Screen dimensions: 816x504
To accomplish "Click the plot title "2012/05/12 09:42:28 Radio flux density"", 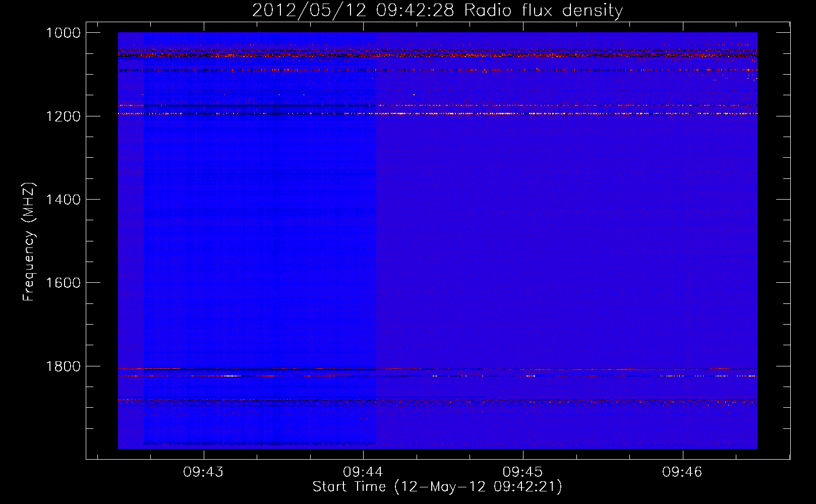I will coord(437,11).
